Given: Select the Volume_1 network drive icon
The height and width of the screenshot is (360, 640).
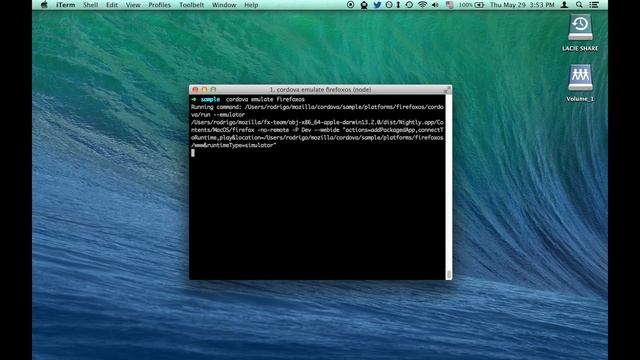Looking at the screenshot, I should click(x=580, y=78).
